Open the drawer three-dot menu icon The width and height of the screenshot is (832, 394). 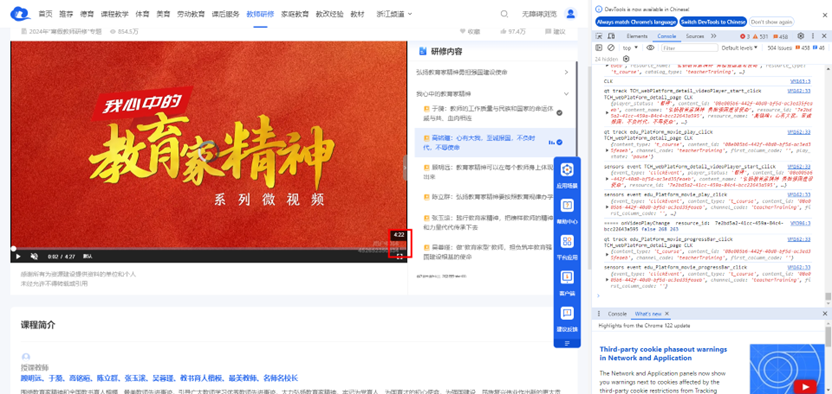point(599,313)
